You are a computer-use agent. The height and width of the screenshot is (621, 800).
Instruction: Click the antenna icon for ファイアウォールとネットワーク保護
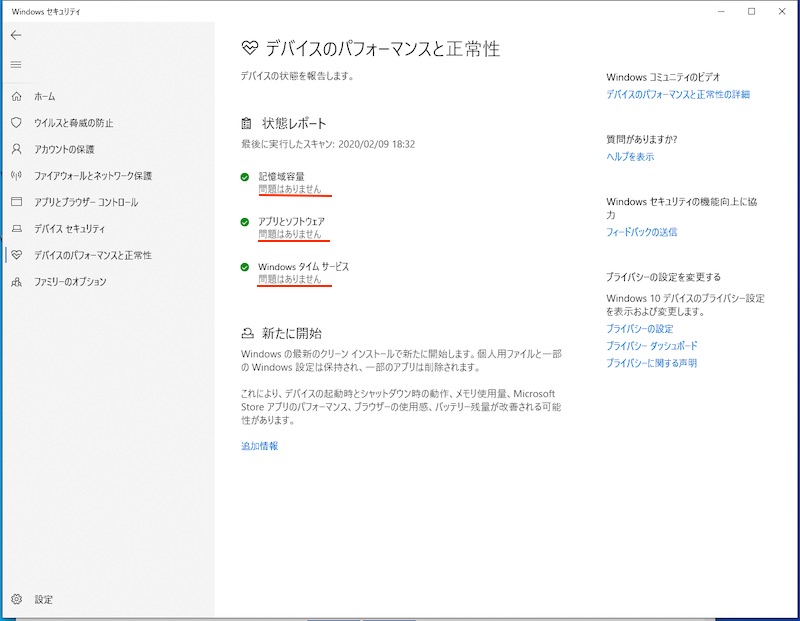16,176
